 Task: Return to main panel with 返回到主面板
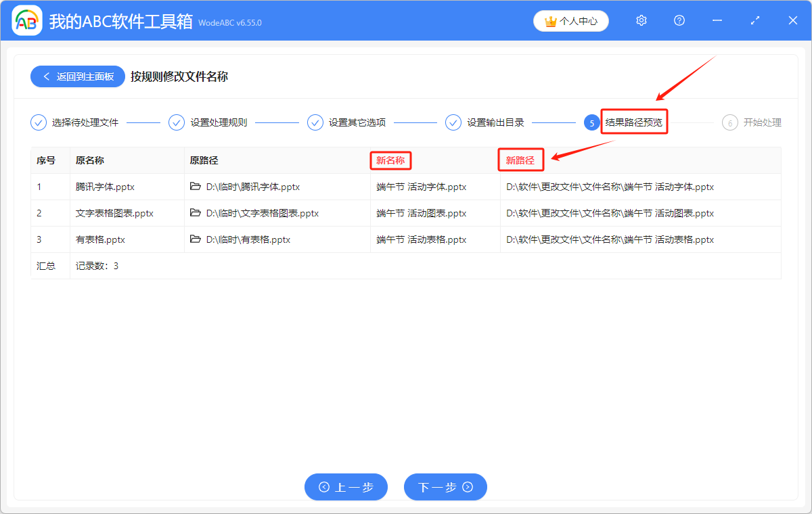(x=77, y=76)
